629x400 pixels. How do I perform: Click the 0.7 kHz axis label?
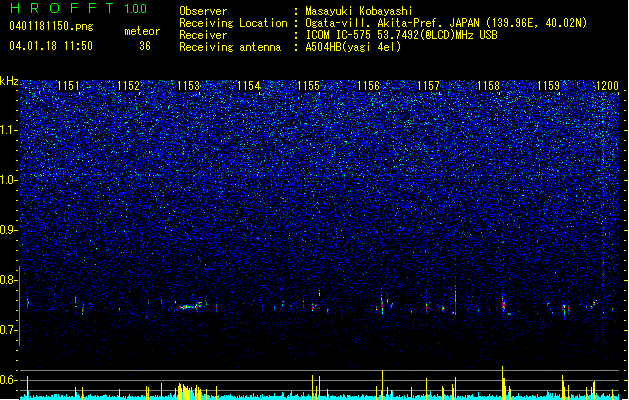9,330
